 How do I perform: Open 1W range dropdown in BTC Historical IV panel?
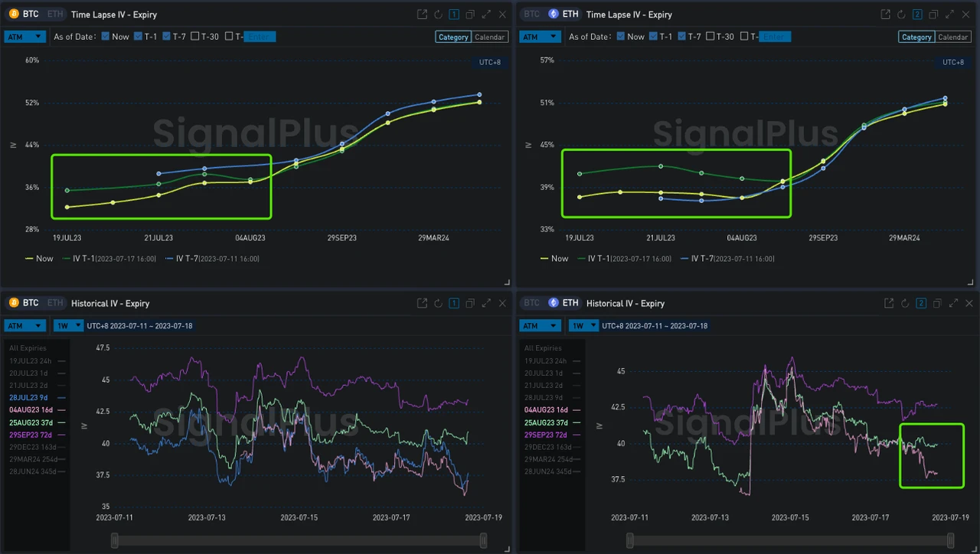tap(68, 326)
